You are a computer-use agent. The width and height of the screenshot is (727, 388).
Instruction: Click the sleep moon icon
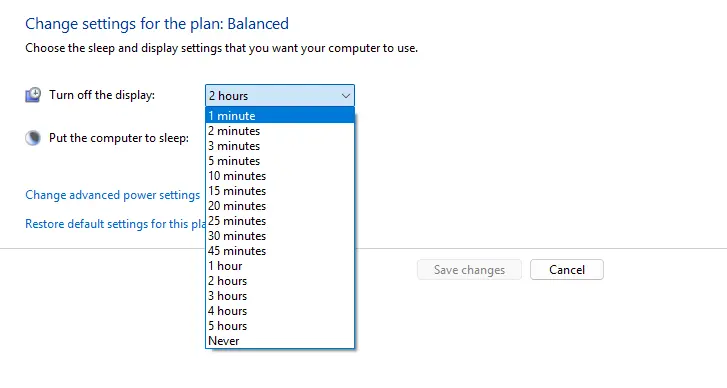coord(33,138)
